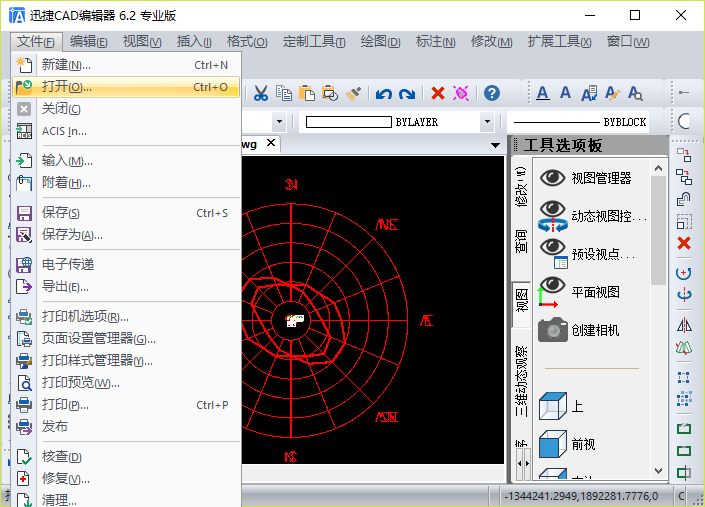Image resolution: width=705 pixels, height=507 pixels.
Task: Click the Paste clipboard icon
Action: 307,93
